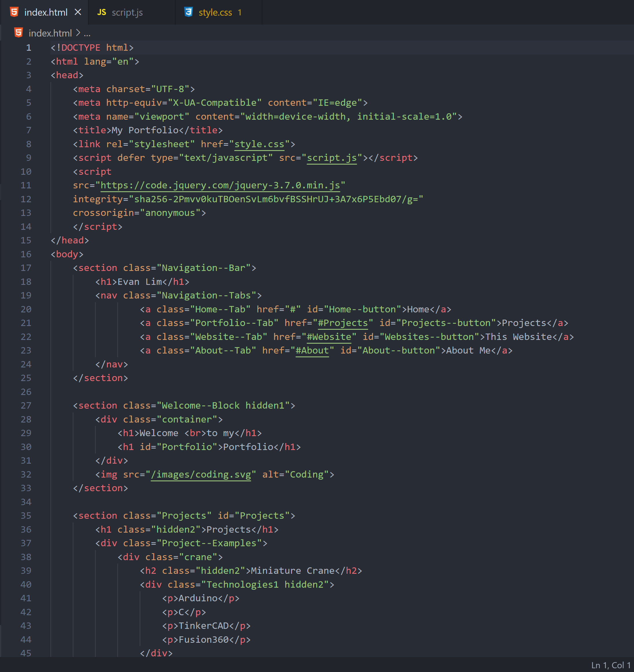The width and height of the screenshot is (634, 672).
Task: Switch to the index.html tab
Action: 44,12
